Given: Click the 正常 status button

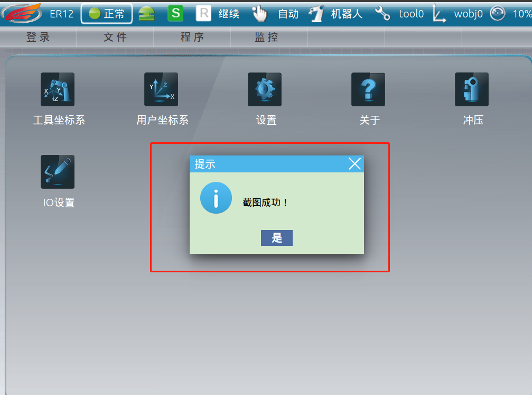Looking at the screenshot, I should pos(107,14).
